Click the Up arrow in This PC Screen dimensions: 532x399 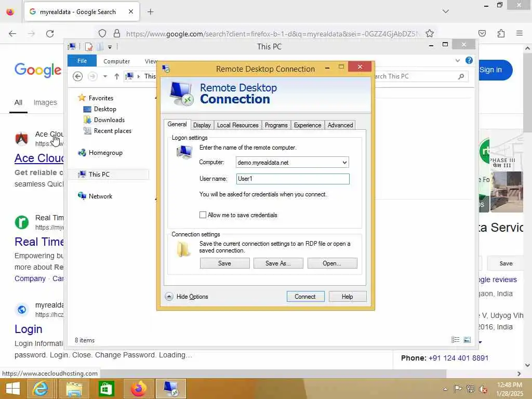tap(117, 76)
